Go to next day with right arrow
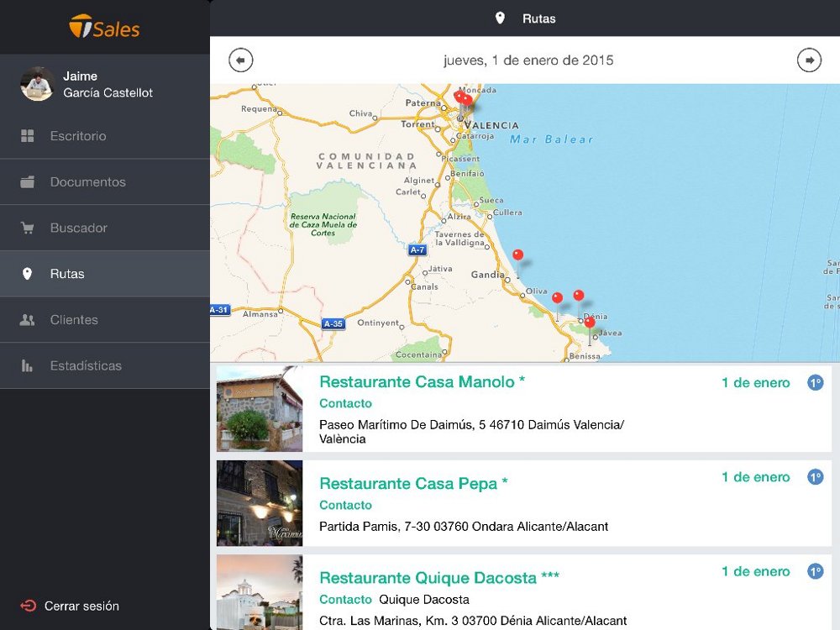840x630 pixels. pos(809,60)
